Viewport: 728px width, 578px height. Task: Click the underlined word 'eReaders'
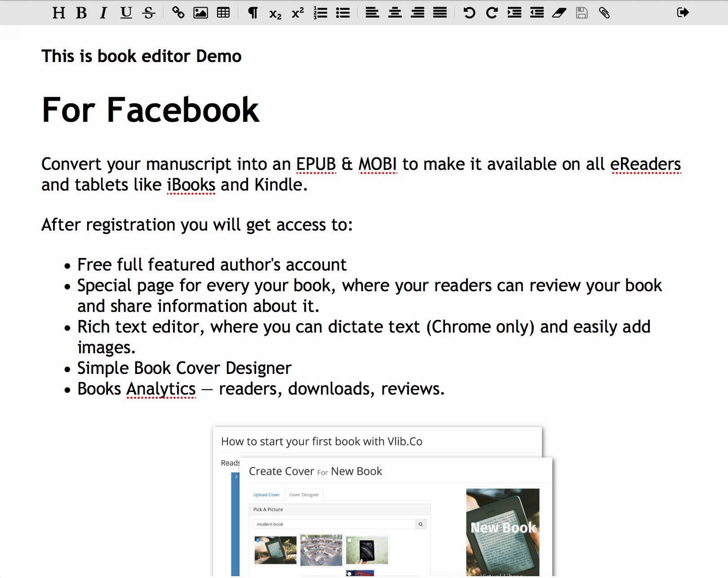(x=646, y=164)
